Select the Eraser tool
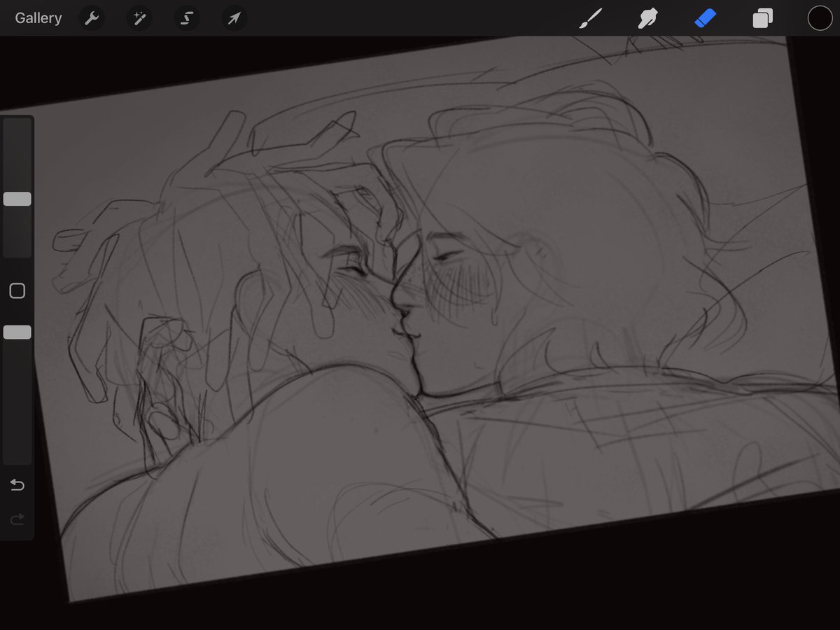 (x=705, y=18)
